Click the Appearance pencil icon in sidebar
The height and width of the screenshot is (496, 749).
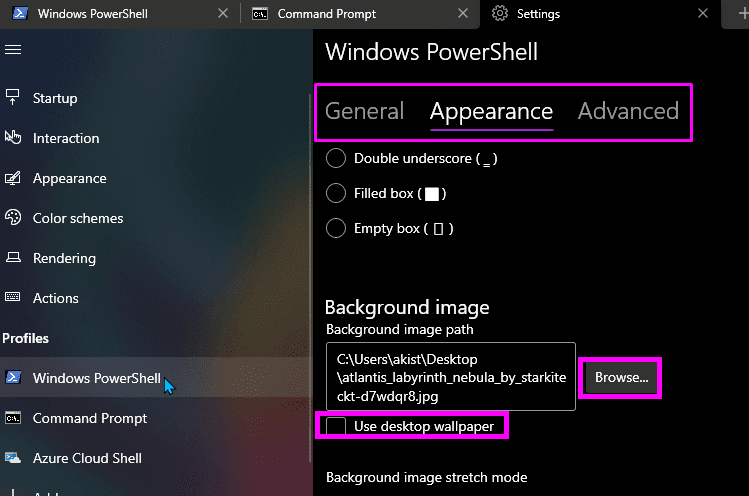(13, 178)
